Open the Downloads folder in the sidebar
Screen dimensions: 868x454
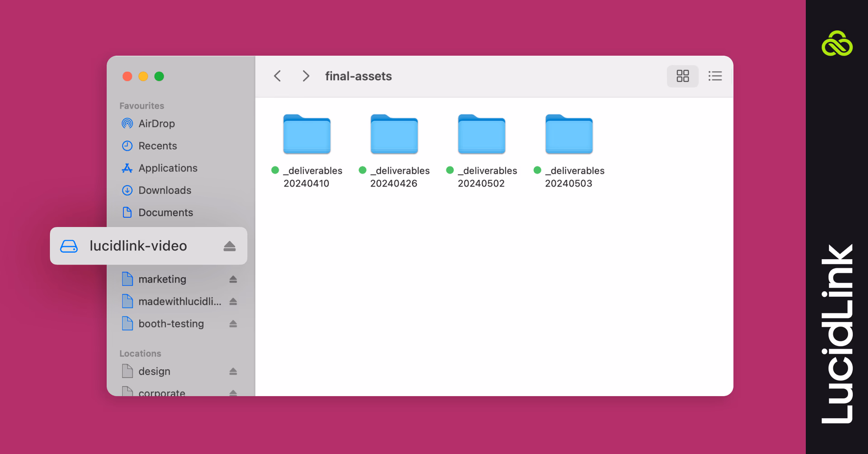click(x=165, y=190)
